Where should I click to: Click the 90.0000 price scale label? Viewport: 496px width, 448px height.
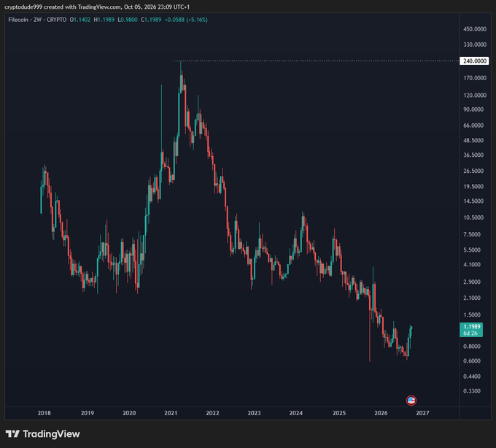point(473,109)
